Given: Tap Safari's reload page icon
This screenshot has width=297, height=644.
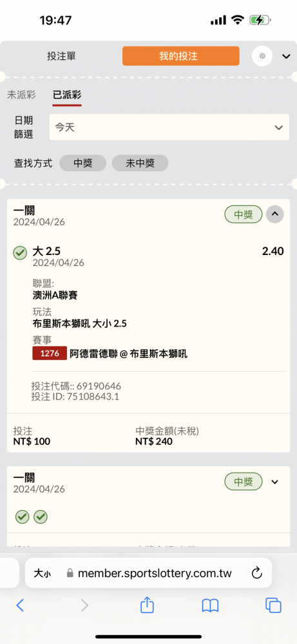Looking at the screenshot, I should coord(257,573).
